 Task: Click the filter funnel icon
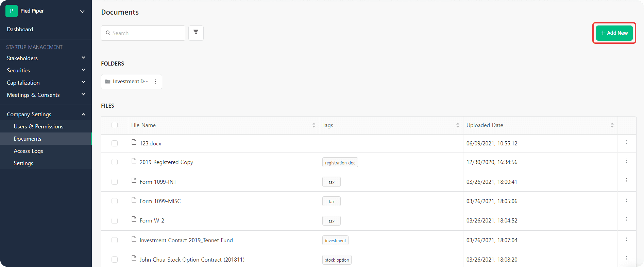[x=196, y=33]
